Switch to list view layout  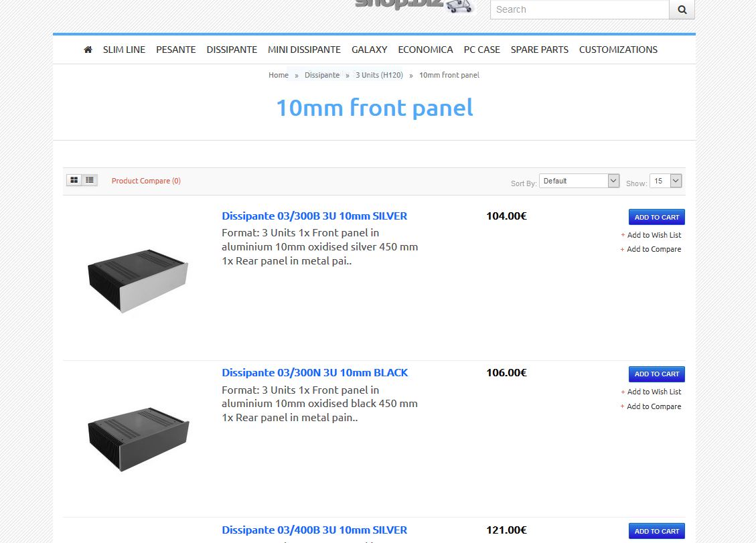tap(90, 180)
